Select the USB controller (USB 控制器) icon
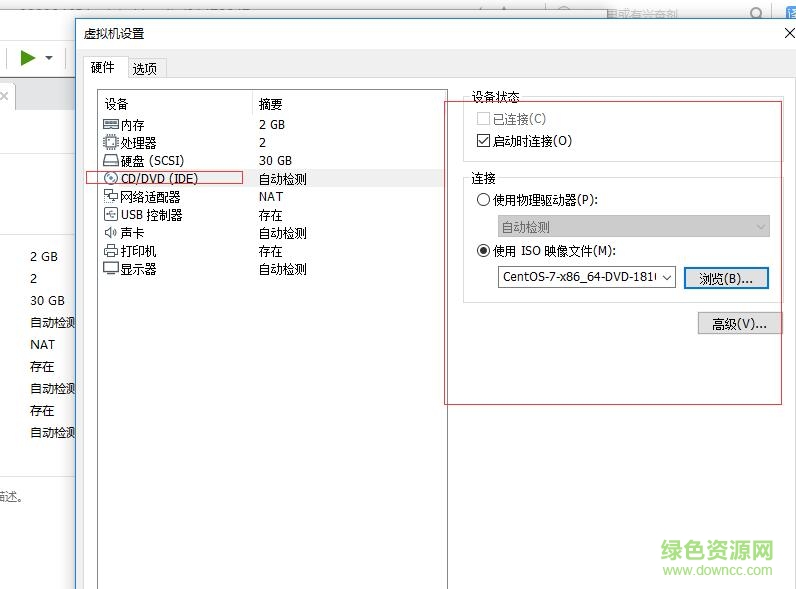 point(110,215)
